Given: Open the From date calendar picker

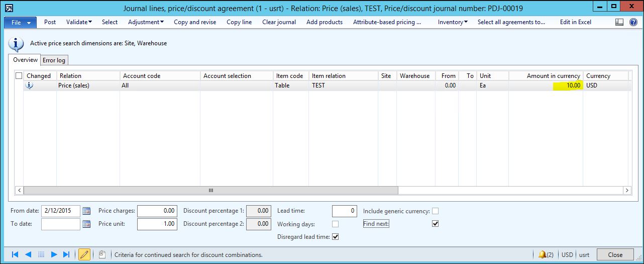Looking at the screenshot, I should 86,211.
